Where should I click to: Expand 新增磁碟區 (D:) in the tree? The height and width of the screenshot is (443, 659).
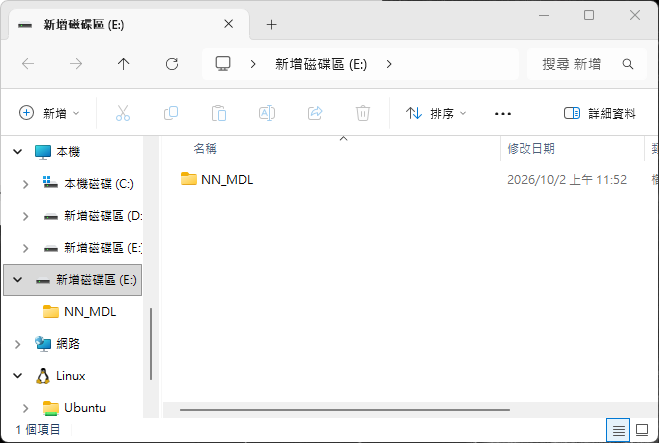[26, 216]
